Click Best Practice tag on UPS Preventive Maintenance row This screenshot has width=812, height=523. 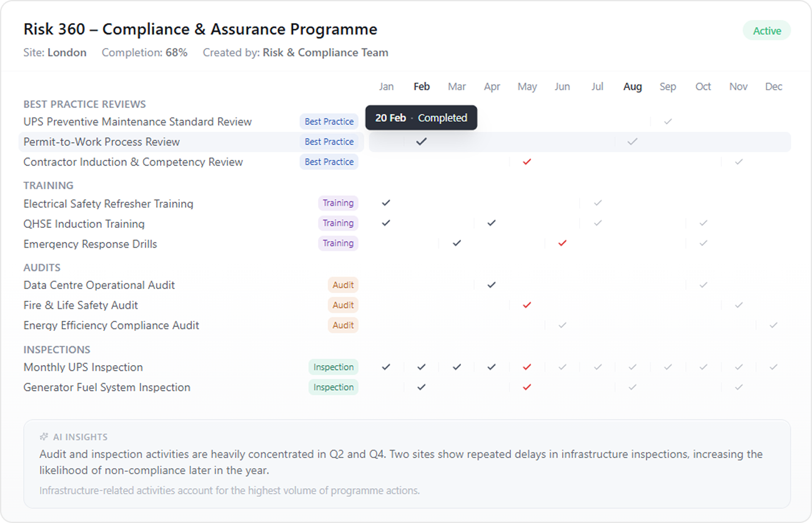coord(329,122)
